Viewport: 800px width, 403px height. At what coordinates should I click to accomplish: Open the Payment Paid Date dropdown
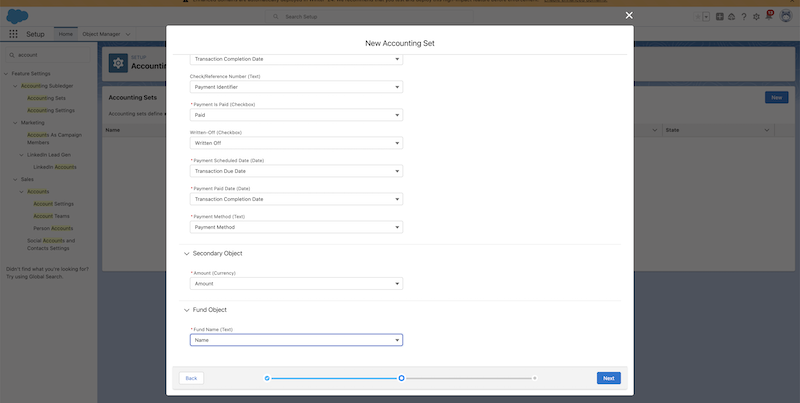[x=296, y=199]
